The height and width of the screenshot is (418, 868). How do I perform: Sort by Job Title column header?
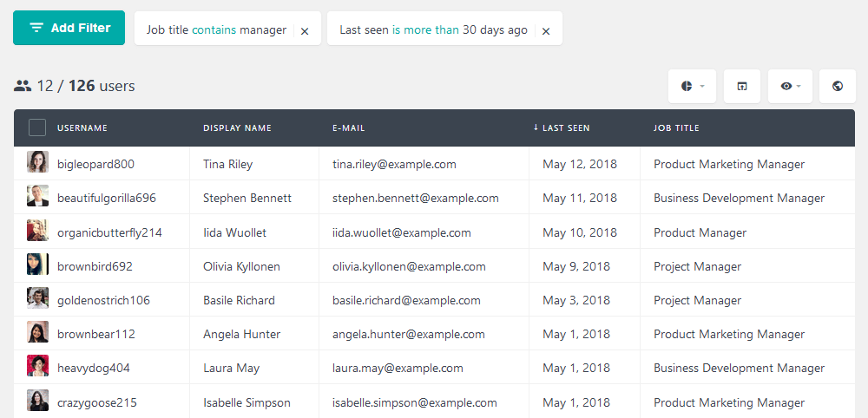(676, 127)
